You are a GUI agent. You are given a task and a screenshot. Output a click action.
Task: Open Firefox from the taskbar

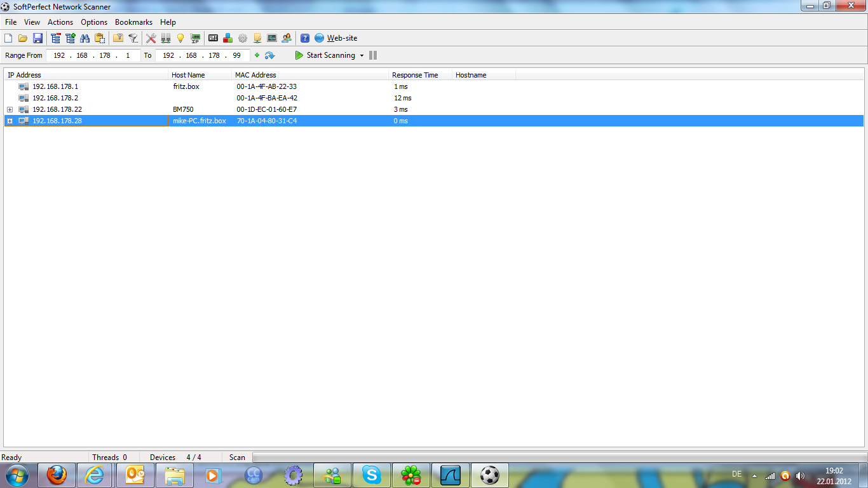57,475
